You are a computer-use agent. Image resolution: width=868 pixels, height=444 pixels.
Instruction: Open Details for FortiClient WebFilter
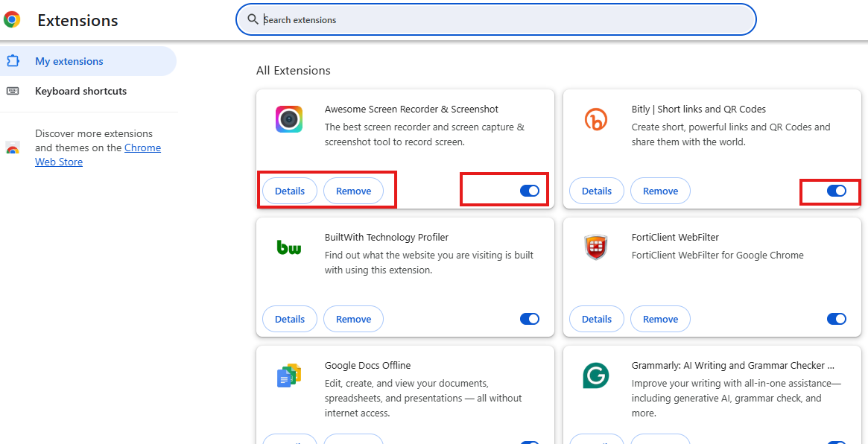coord(597,319)
